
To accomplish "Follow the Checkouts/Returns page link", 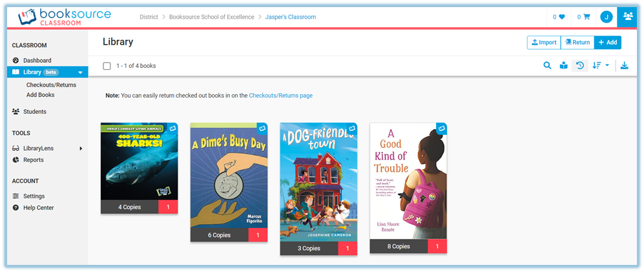I will tap(280, 96).
